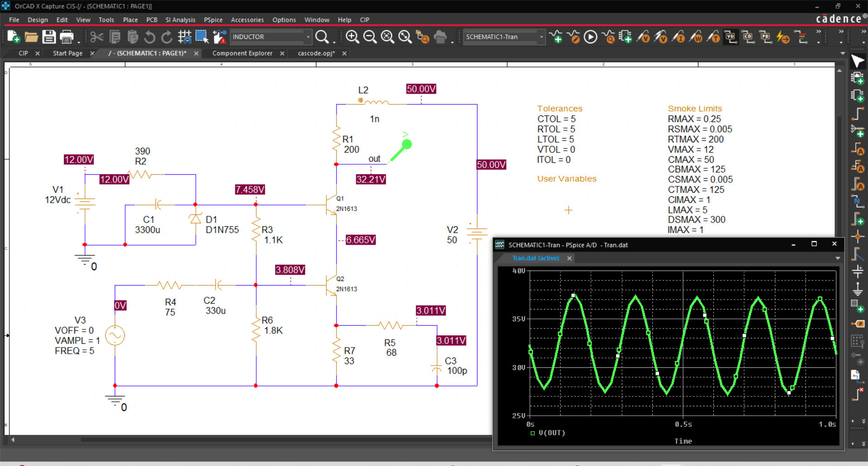
Task: Click the Undo button
Action: coord(150,37)
